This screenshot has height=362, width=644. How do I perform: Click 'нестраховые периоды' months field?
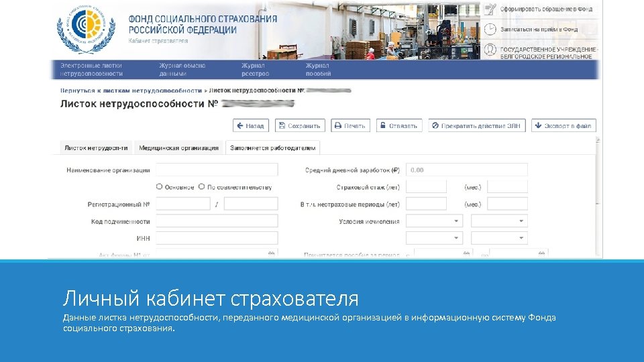tap(507, 204)
